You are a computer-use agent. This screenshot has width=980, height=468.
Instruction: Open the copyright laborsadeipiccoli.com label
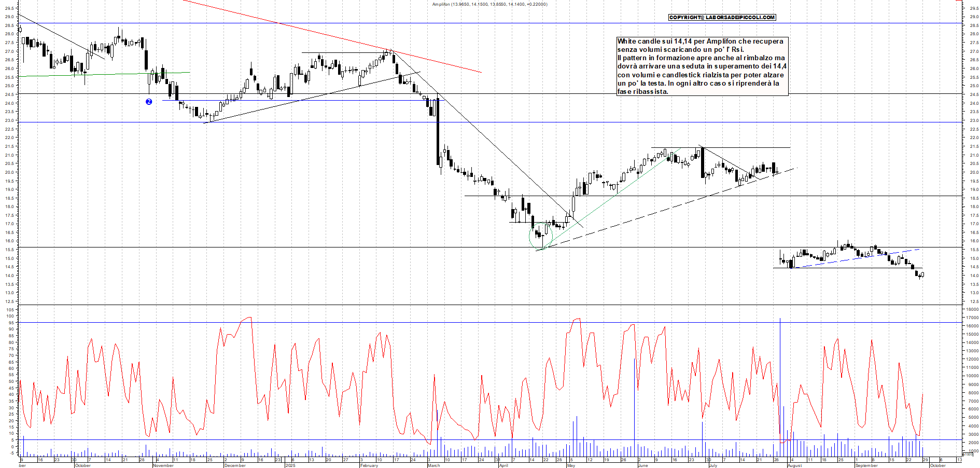coord(722,18)
